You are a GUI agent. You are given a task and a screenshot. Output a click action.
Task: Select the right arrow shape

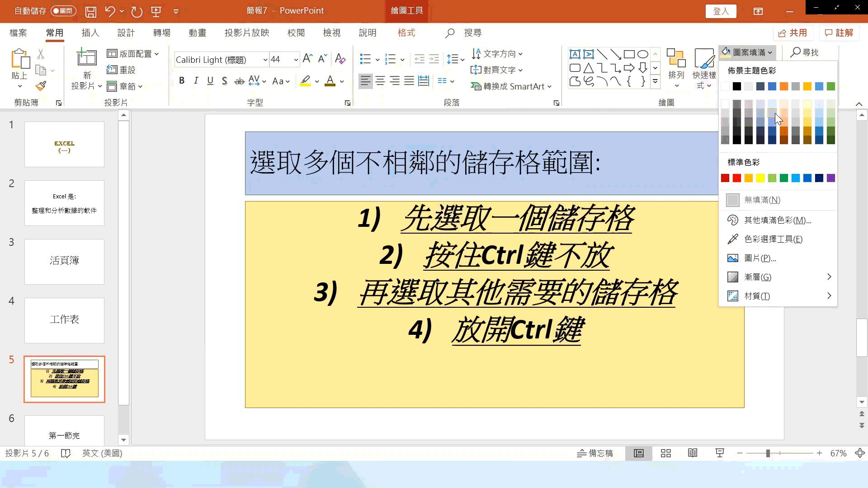[x=629, y=68]
